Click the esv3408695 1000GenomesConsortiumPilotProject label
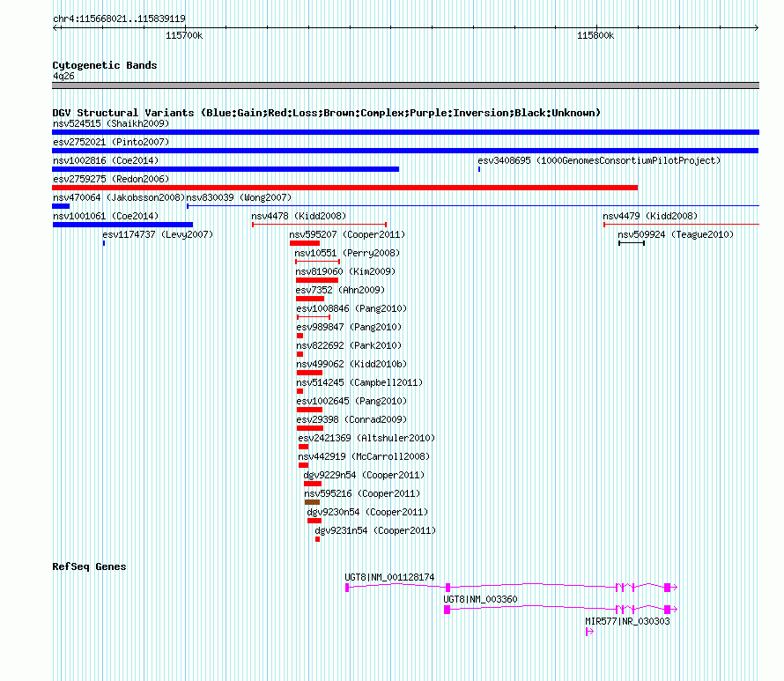The image size is (784, 681). (599, 160)
